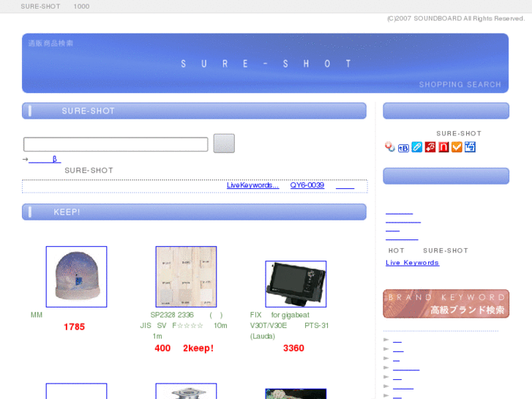
Task: Click price '1785' under snow globe
Action: click(x=75, y=327)
